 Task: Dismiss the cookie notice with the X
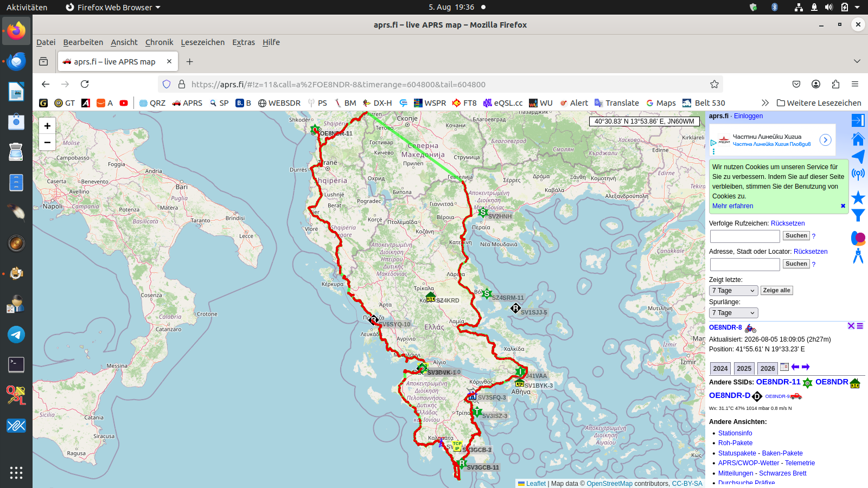(x=843, y=206)
